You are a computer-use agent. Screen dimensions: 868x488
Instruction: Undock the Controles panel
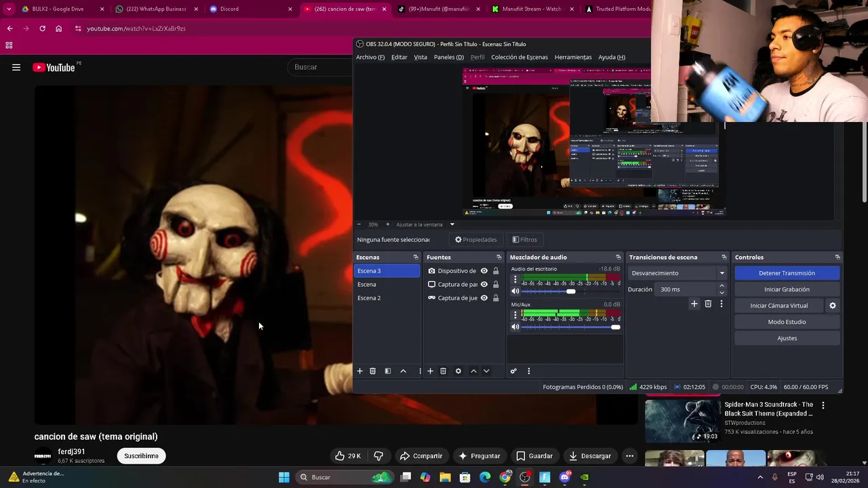tap(837, 257)
